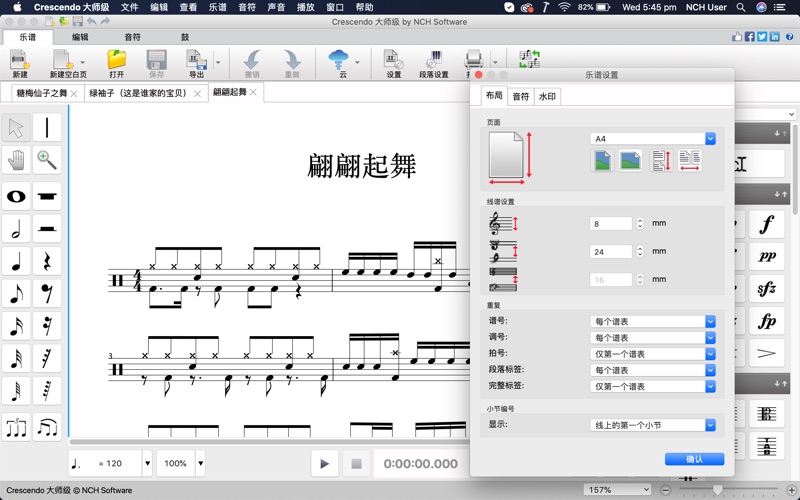Set page to landscape orientation
Viewport: 800px width, 500px height.
(630, 161)
